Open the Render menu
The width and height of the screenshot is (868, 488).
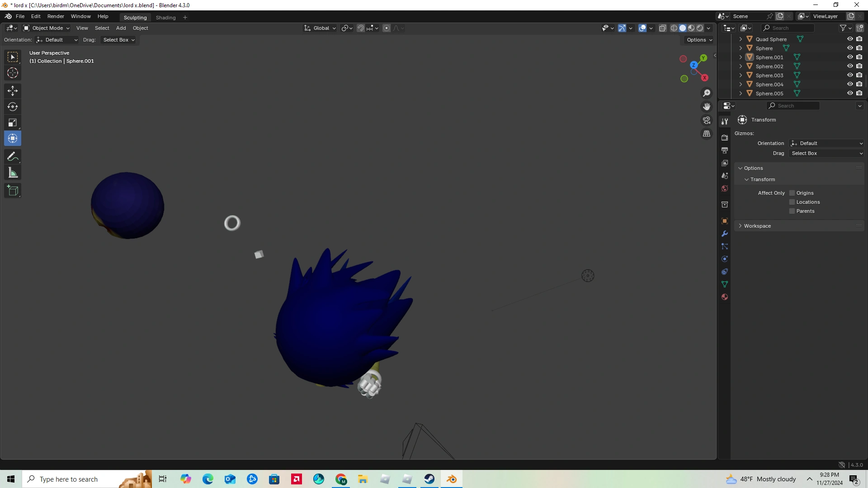coord(56,16)
